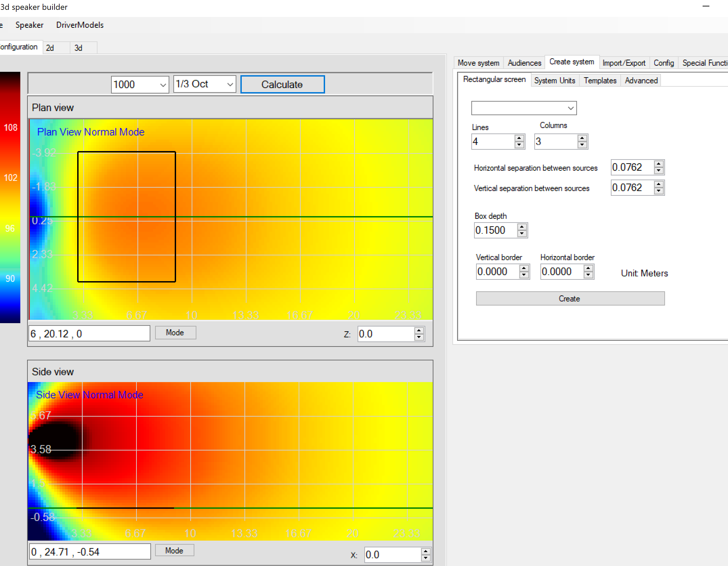Switch to the Audiences tab
This screenshot has width=728, height=566.
point(524,63)
